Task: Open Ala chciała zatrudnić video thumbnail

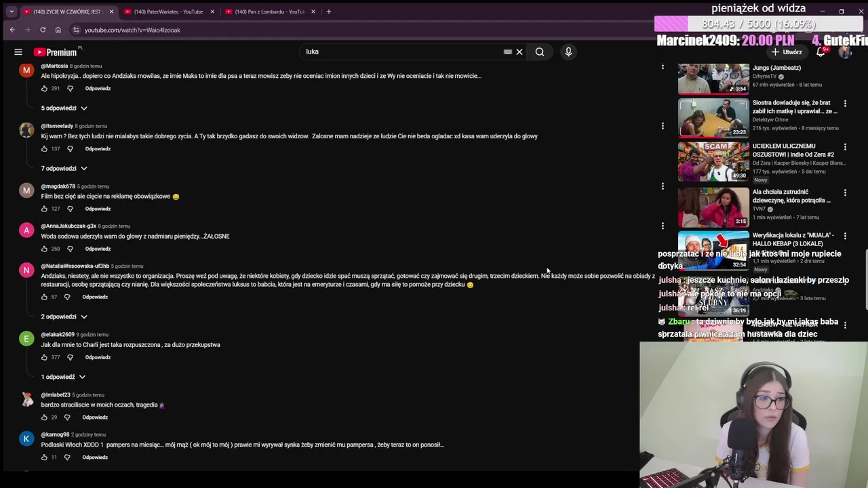Action: click(x=713, y=207)
